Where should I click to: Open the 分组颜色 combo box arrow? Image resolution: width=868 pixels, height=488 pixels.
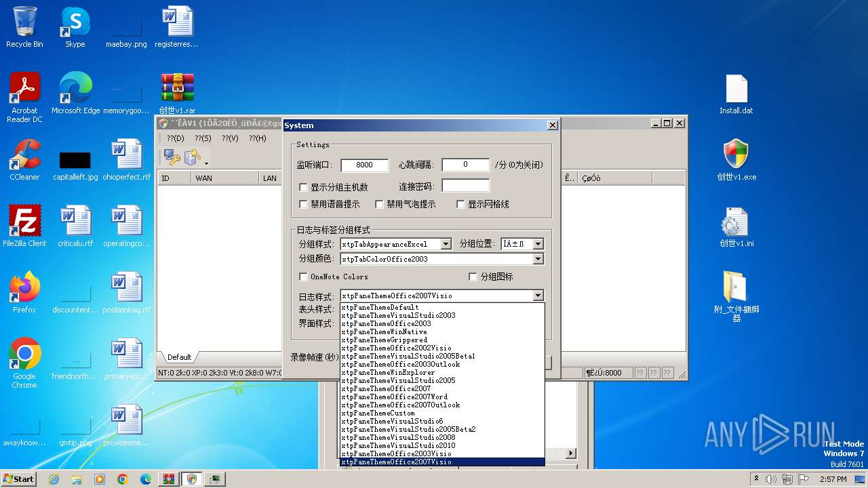[538, 259]
